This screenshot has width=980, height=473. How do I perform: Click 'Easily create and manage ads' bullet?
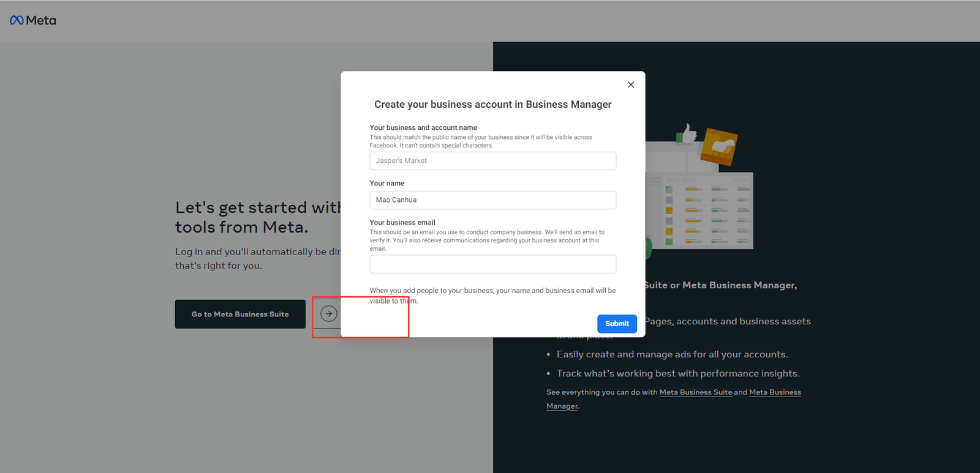click(672, 354)
